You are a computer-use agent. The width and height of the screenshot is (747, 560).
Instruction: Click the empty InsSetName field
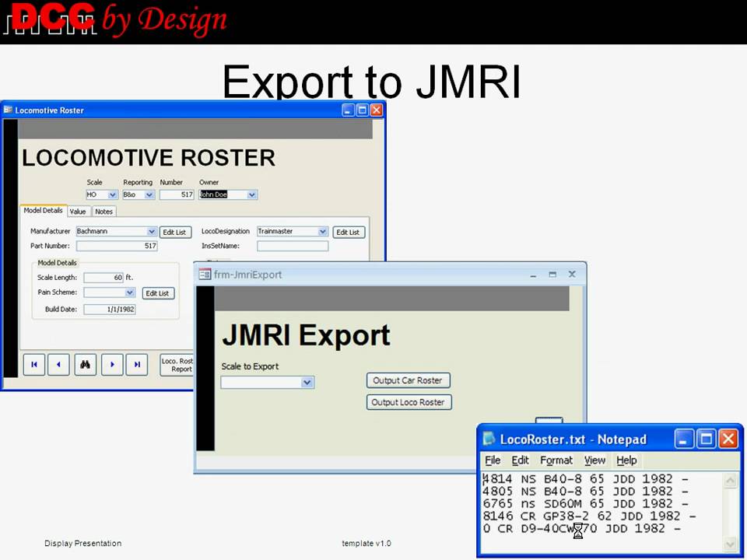[x=293, y=246]
